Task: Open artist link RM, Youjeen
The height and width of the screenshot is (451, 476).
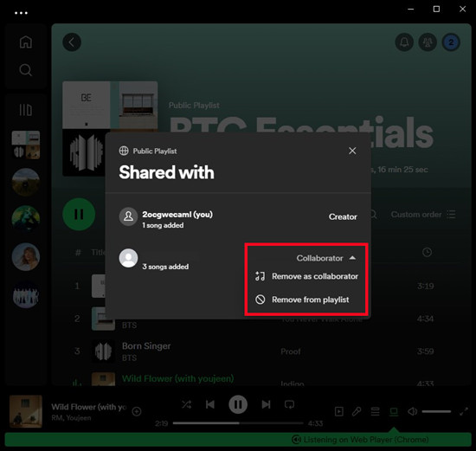Action: (71, 418)
